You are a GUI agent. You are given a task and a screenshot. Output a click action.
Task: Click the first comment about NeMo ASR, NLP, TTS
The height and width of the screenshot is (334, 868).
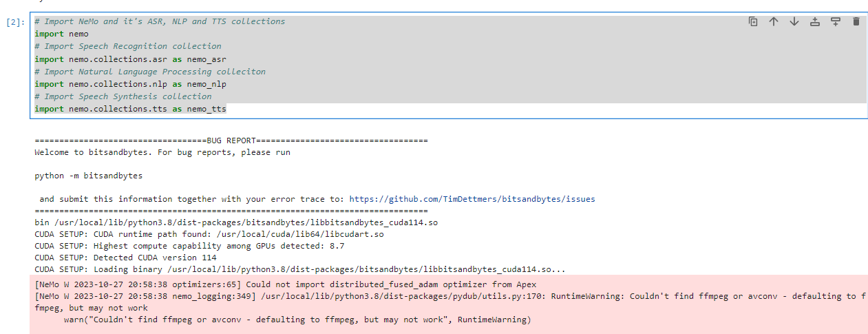(160, 21)
